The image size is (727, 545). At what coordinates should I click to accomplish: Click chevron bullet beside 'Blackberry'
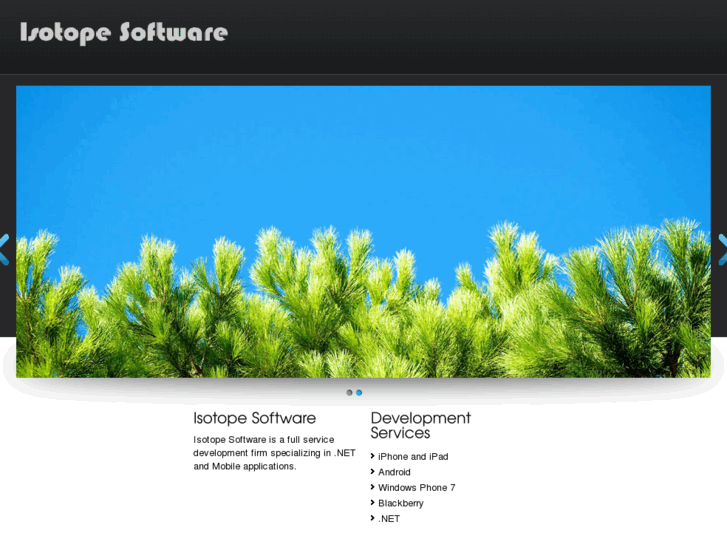372,502
